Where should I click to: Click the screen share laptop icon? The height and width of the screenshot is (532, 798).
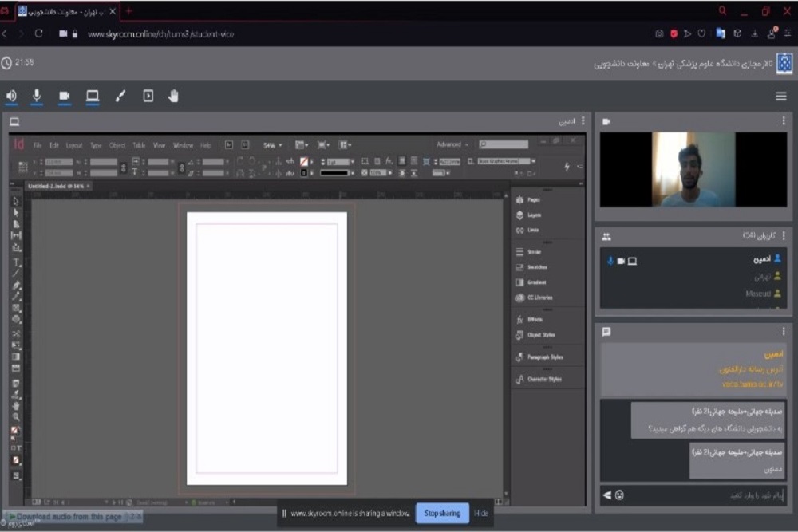[93, 97]
